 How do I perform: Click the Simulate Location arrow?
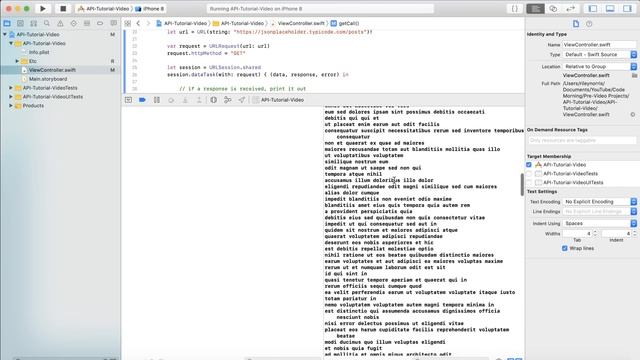click(x=242, y=100)
